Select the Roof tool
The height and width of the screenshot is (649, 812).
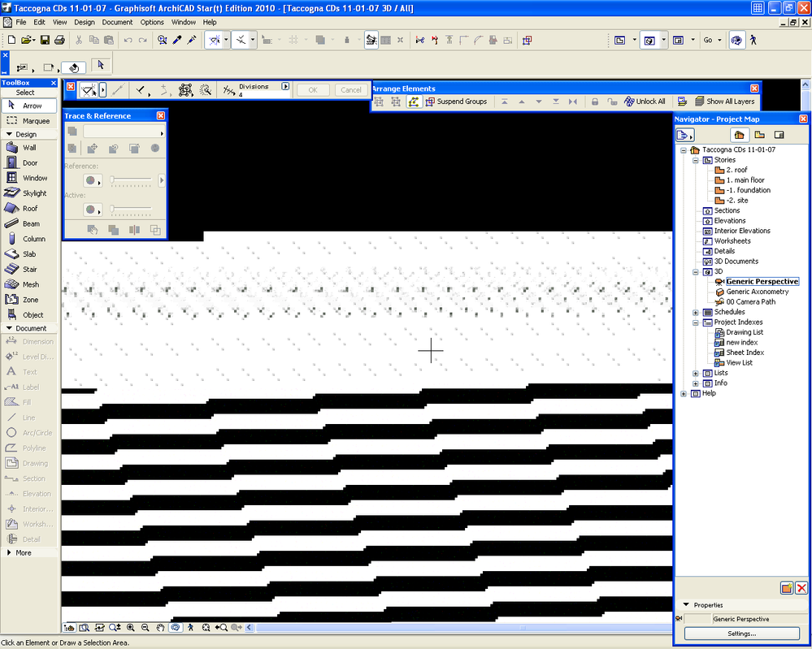30,208
